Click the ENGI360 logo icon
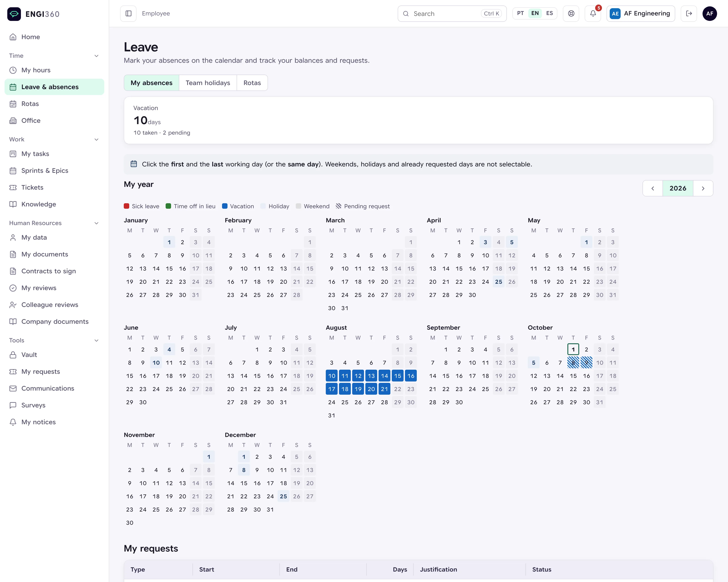The width and height of the screenshot is (728, 582). click(x=14, y=14)
